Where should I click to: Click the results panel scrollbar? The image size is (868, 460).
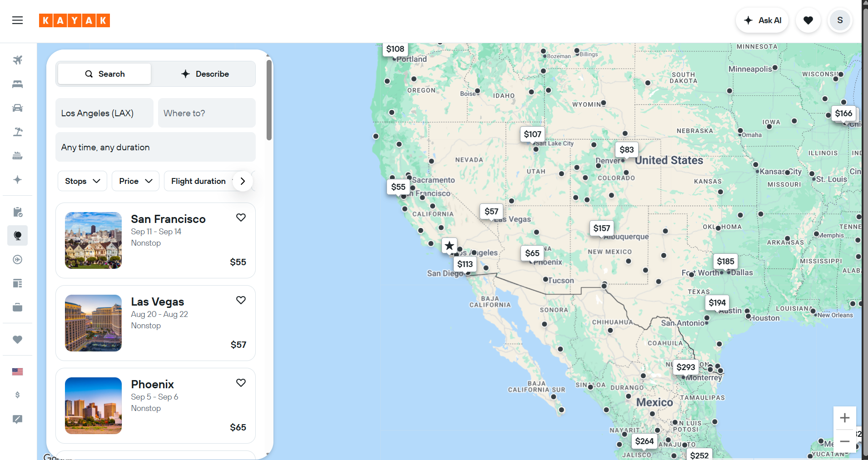pos(269,100)
